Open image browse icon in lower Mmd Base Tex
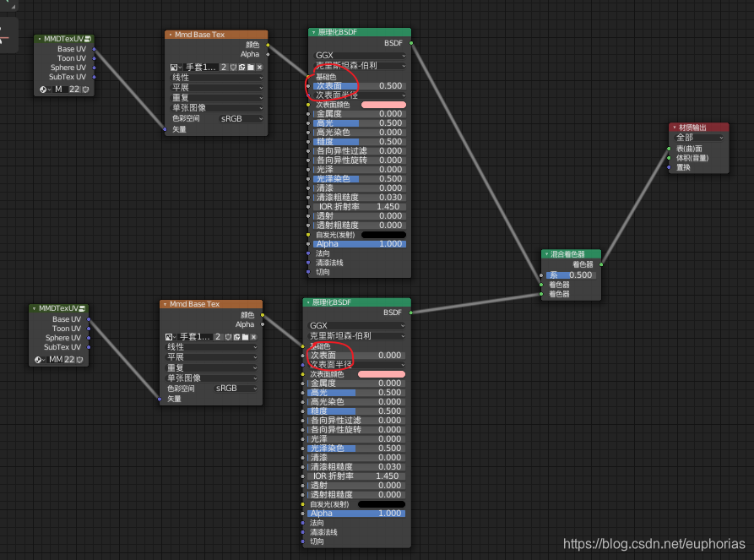 [x=169, y=337]
